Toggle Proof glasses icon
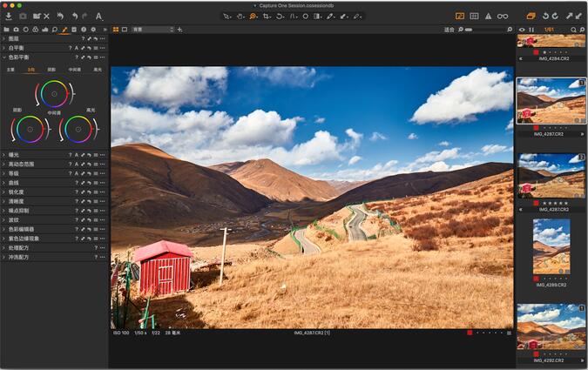The height and width of the screenshot is (370, 588). point(503,17)
